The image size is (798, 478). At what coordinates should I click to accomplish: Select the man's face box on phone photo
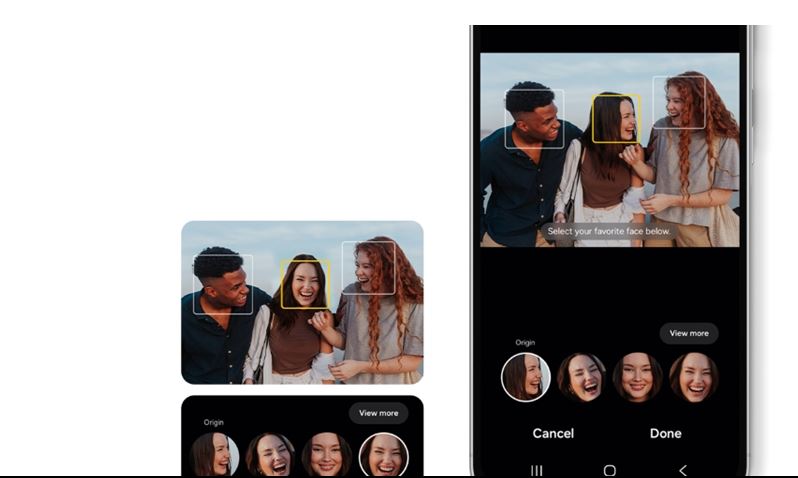[534, 119]
